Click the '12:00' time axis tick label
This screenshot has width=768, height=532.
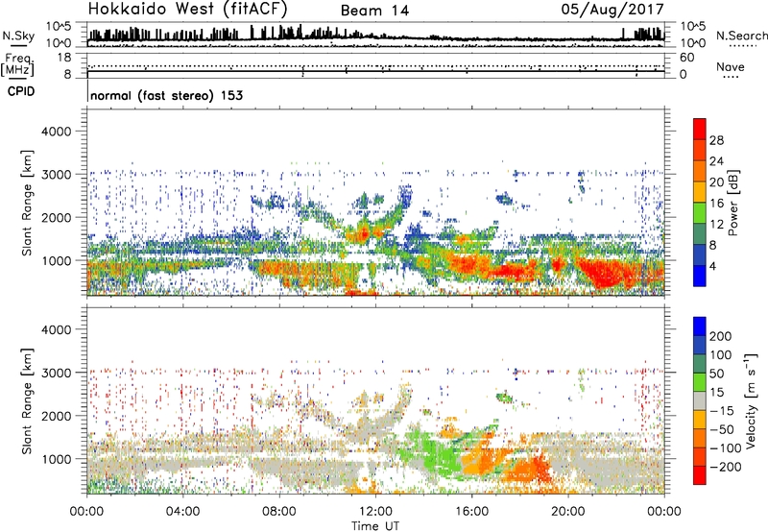375,512
